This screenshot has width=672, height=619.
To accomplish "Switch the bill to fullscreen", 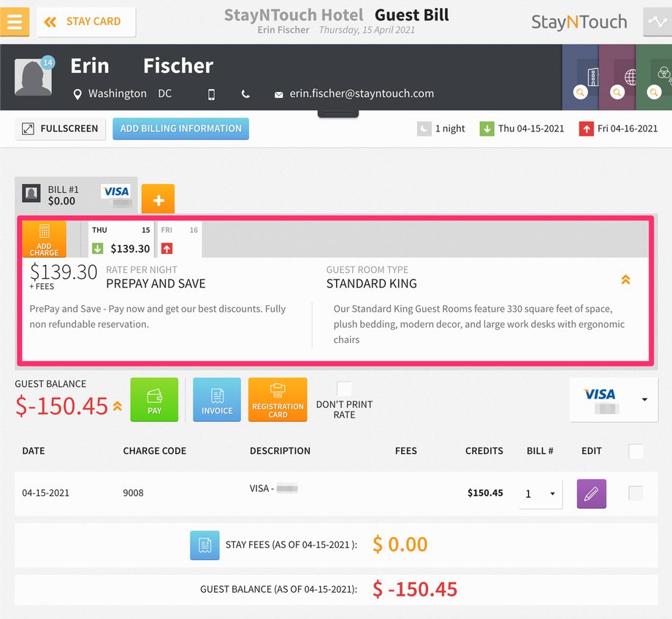I will point(61,129).
